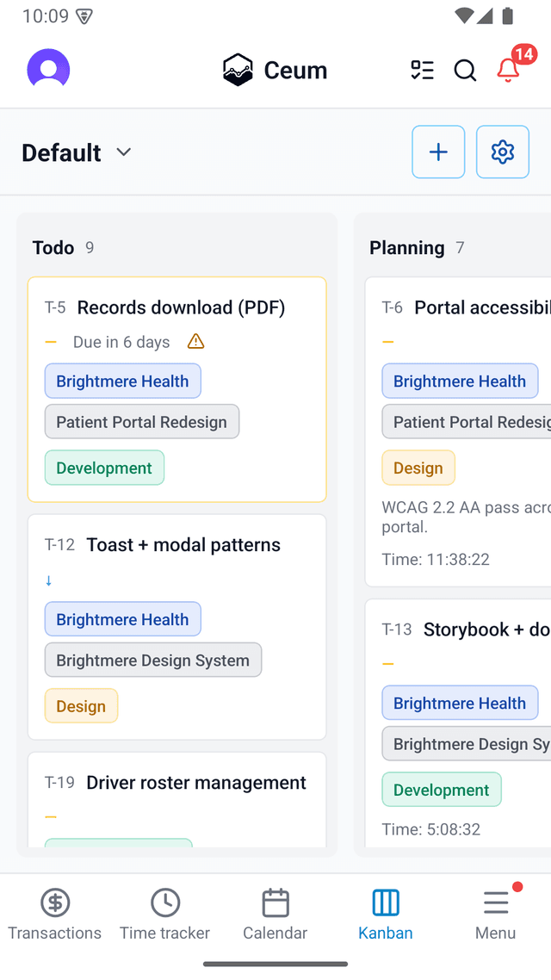Open card T-19 Driver roster management
The height and width of the screenshot is (980, 551).
(176, 800)
